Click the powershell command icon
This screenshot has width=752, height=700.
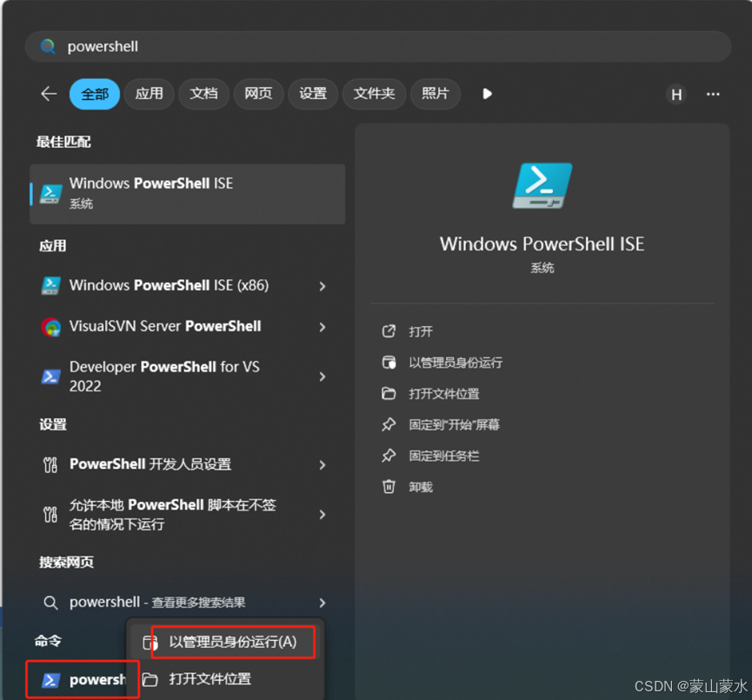(50, 680)
